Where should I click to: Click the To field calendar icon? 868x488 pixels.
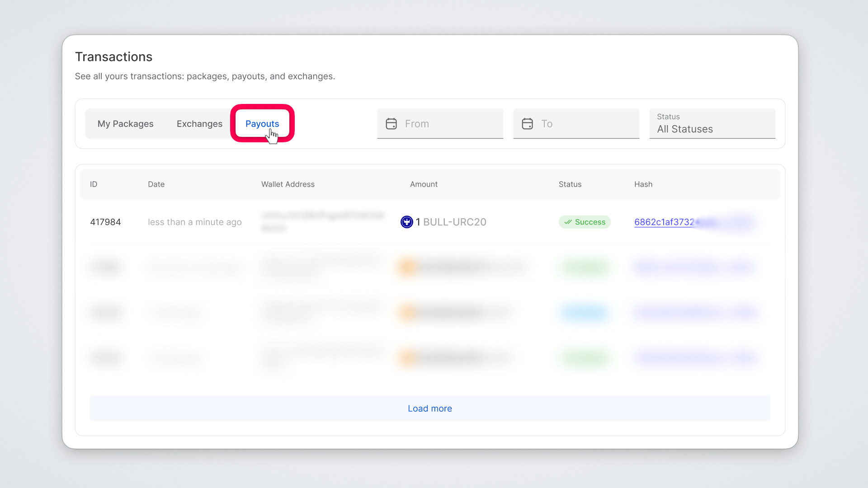[527, 124]
